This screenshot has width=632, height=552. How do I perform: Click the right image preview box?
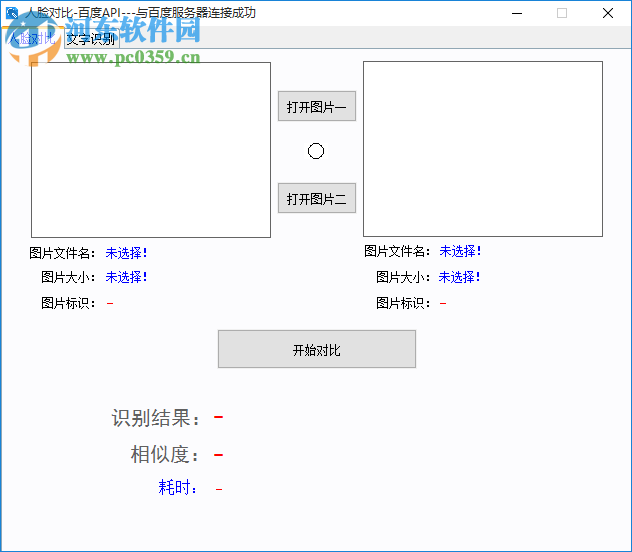pyautogui.click(x=483, y=149)
